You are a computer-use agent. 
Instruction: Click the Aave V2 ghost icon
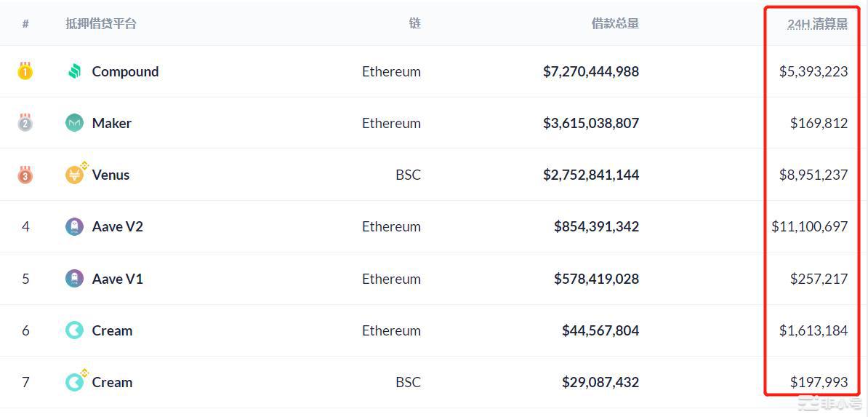point(74,227)
